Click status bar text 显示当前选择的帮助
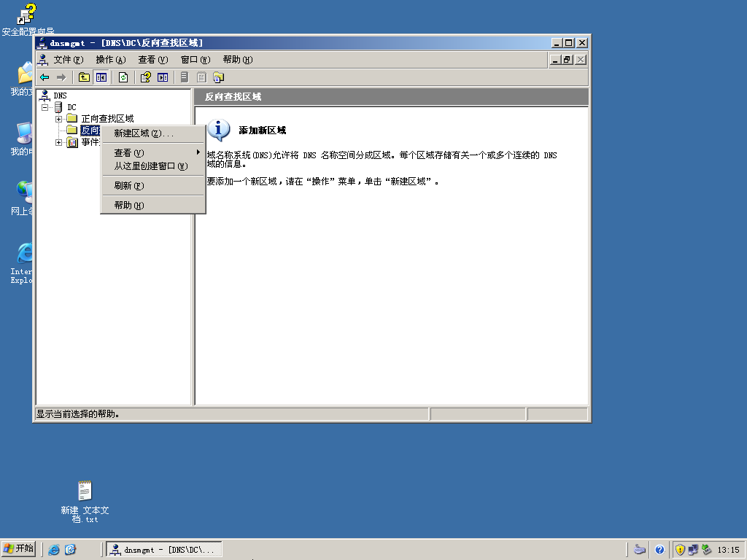Screen dimensions: 747x560 pos(77,414)
